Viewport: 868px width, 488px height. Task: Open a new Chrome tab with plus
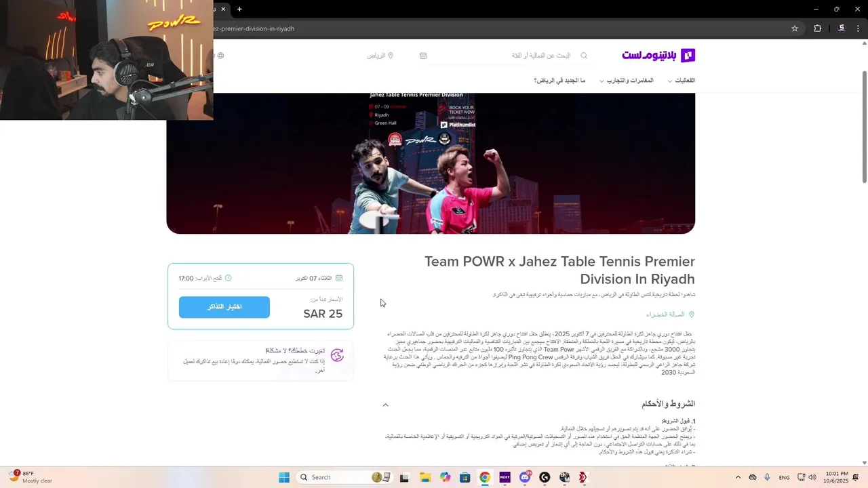point(239,9)
